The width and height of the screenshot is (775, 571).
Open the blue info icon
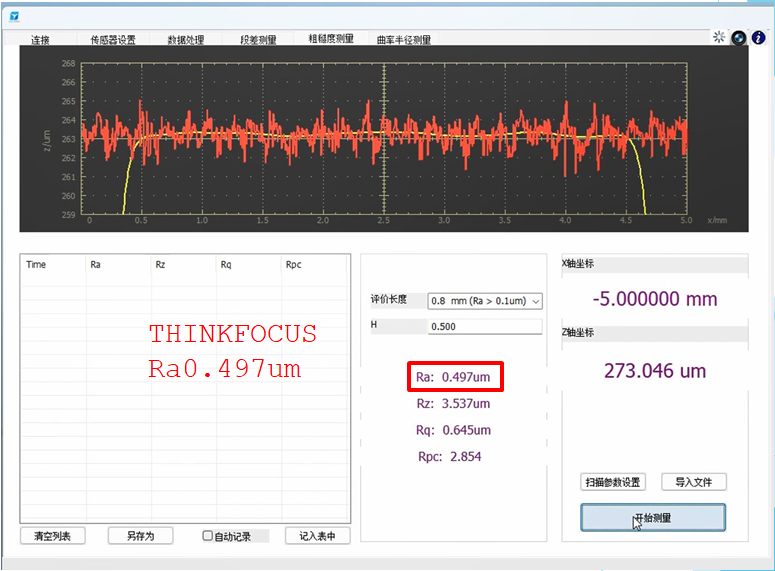759,37
